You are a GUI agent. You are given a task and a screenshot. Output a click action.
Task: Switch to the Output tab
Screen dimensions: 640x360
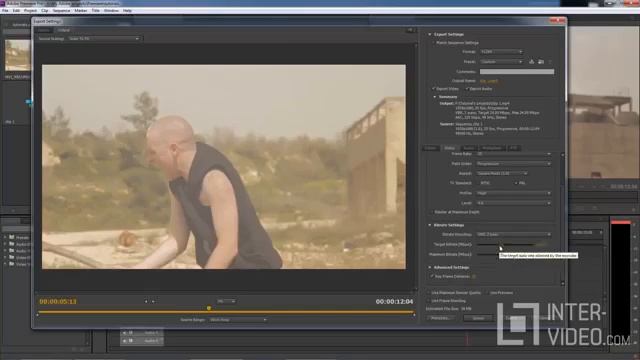[63, 30]
